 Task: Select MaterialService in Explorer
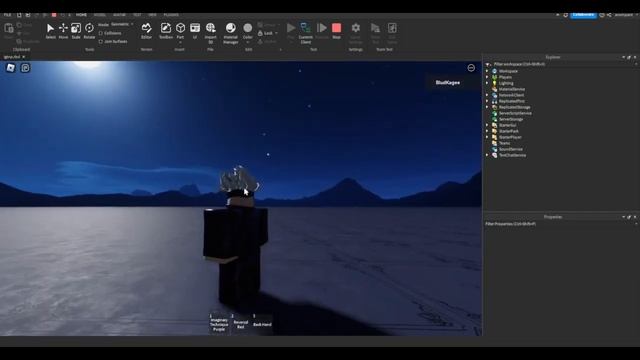click(x=512, y=89)
